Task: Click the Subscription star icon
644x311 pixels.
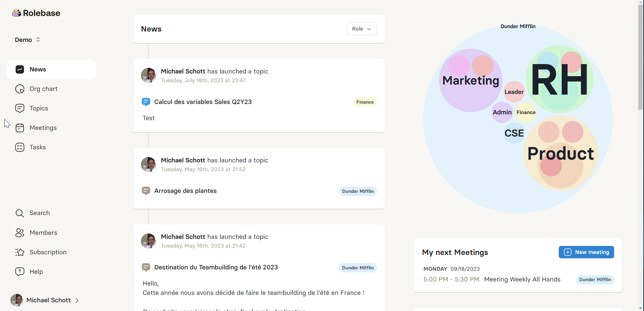Action: pos(20,252)
